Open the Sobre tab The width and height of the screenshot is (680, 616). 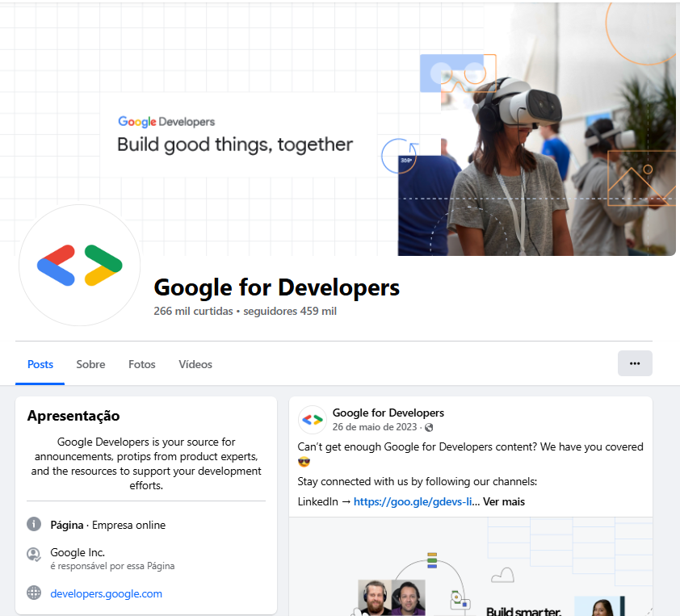point(90,364)
